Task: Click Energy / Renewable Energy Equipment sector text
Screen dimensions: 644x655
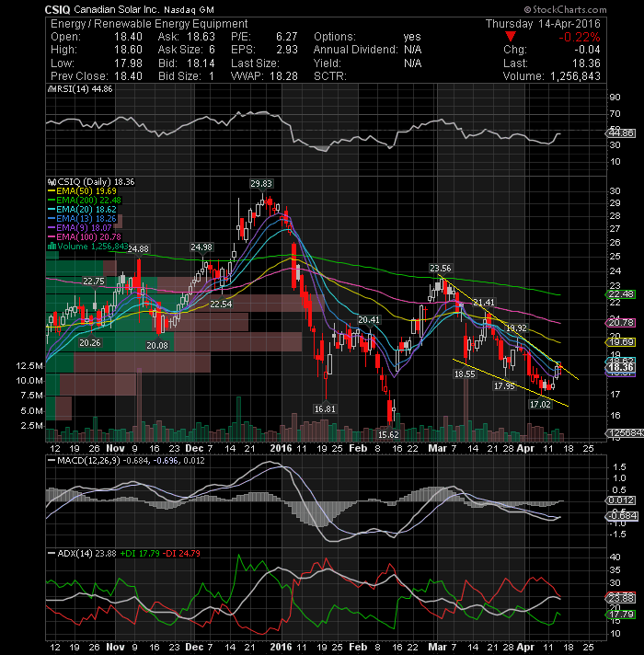Action: [149, 24]
